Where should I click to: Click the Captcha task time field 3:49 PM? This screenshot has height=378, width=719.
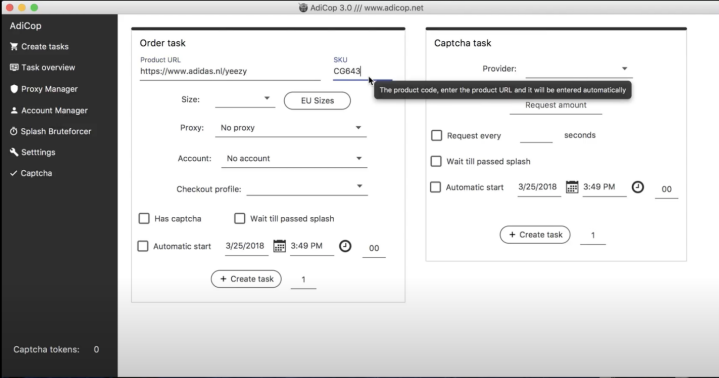tap(604, 187)
